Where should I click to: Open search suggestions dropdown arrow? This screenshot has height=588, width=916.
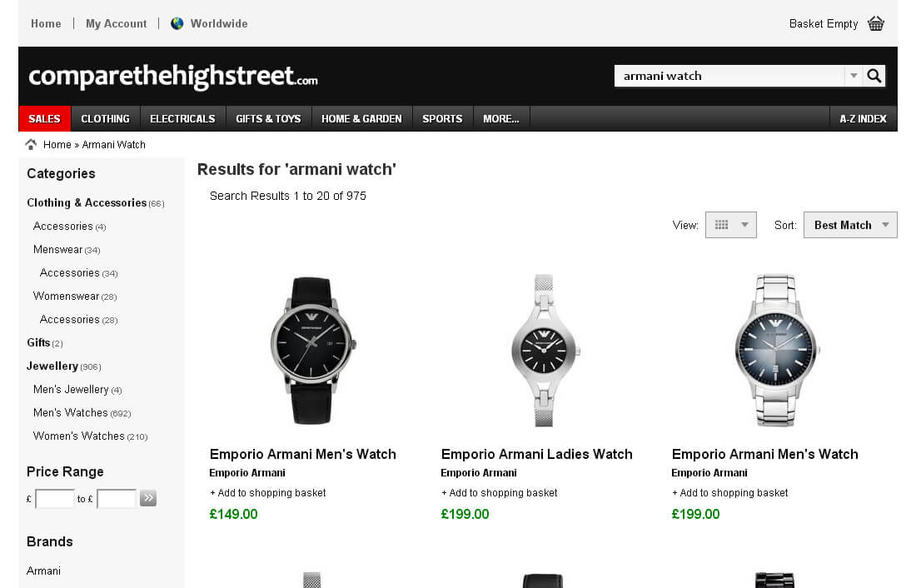click(854, 76)
